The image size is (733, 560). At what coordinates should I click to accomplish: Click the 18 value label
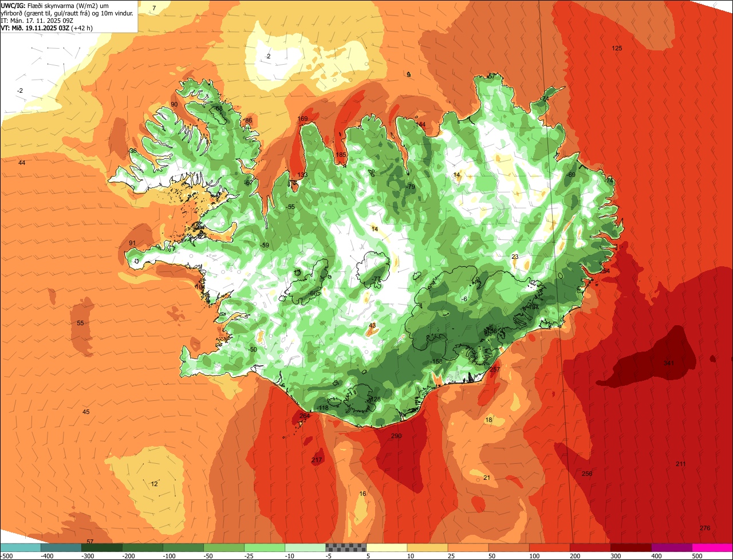pyautogui.click(x=488, y=420)
